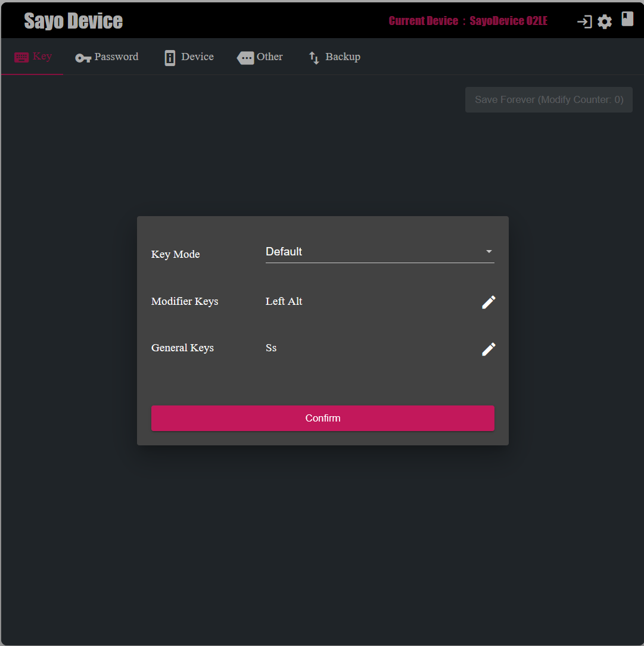The width and height of the screenshot is (644, 646).
Task: Click the General Keys label
Action: coord(182,348)
